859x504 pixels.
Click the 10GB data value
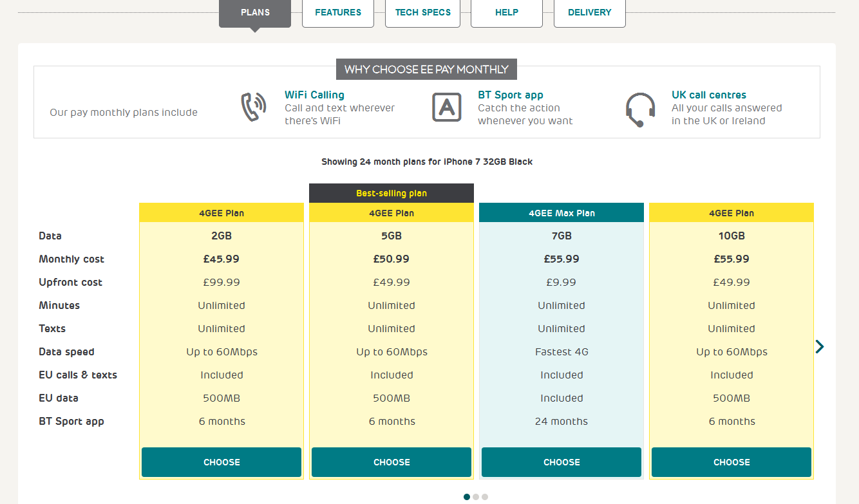(732, 236)
